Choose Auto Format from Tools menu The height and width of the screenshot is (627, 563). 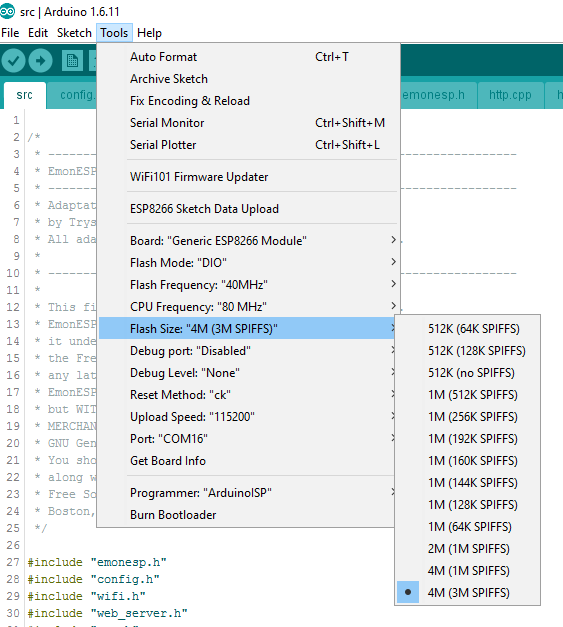tap(248, 57)
